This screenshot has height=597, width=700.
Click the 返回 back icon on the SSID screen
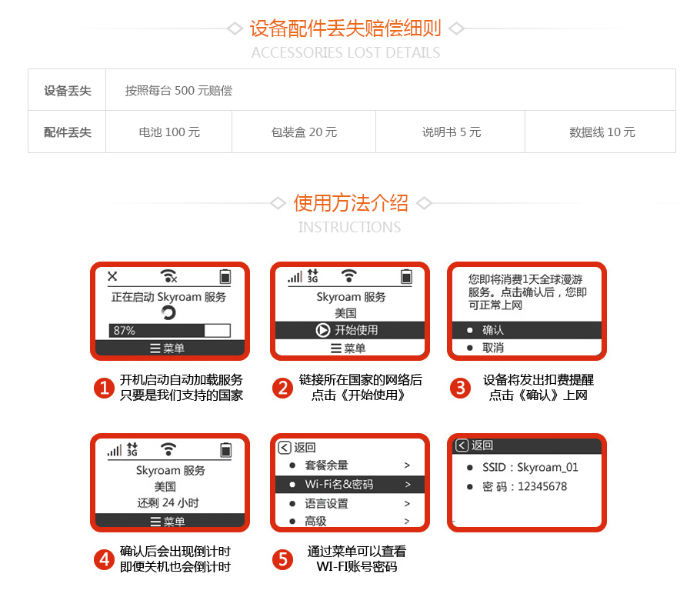[x=462, y=445]
